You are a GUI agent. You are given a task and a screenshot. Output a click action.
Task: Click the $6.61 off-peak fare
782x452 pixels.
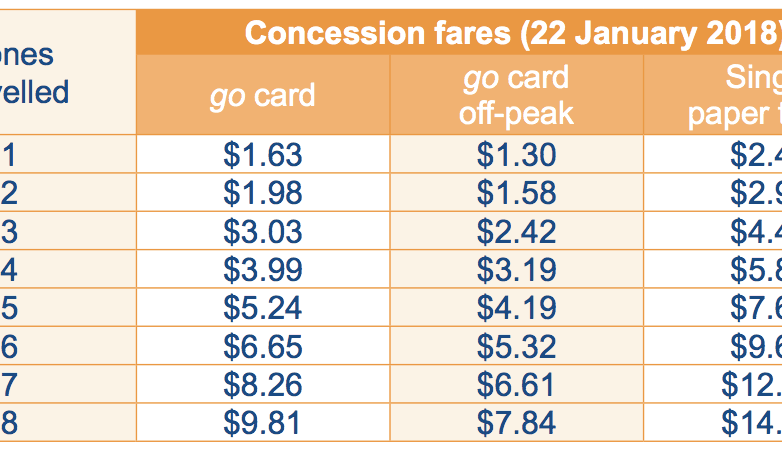point(516,384)
